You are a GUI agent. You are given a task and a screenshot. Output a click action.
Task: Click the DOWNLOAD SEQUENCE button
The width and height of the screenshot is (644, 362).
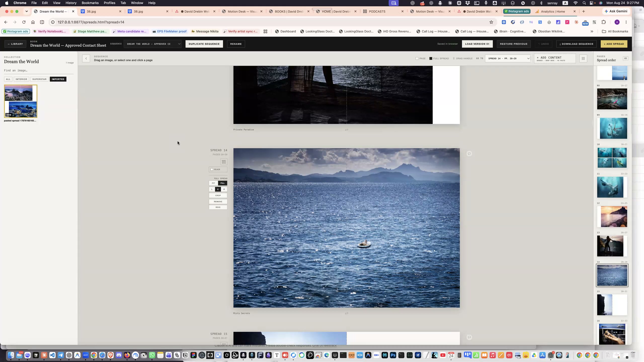pyautogui.click(x=576, y=44)
